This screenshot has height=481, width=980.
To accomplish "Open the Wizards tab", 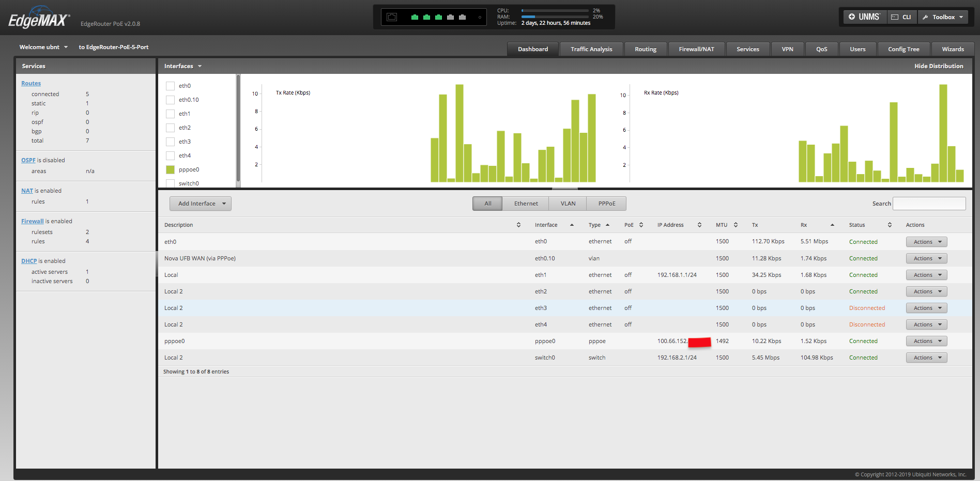I will [953, 49].
